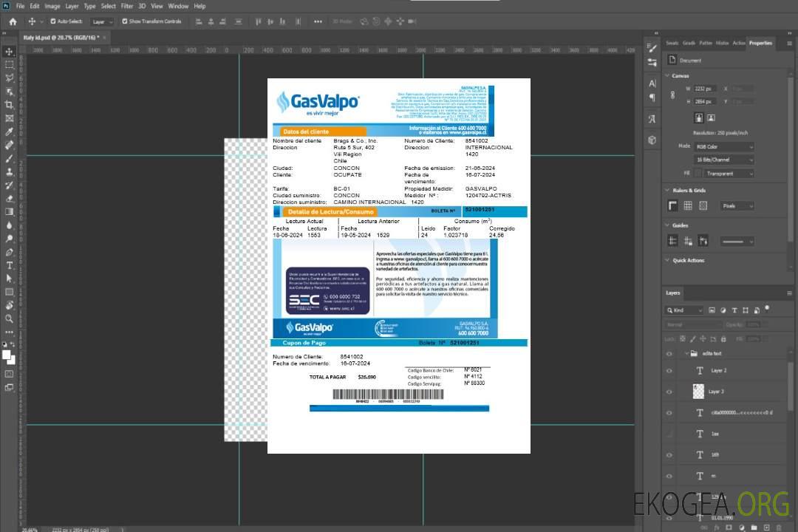Viewport: 798px width, 532px height.
Task: Open guide line style dropdown
Action: (737, 242)
